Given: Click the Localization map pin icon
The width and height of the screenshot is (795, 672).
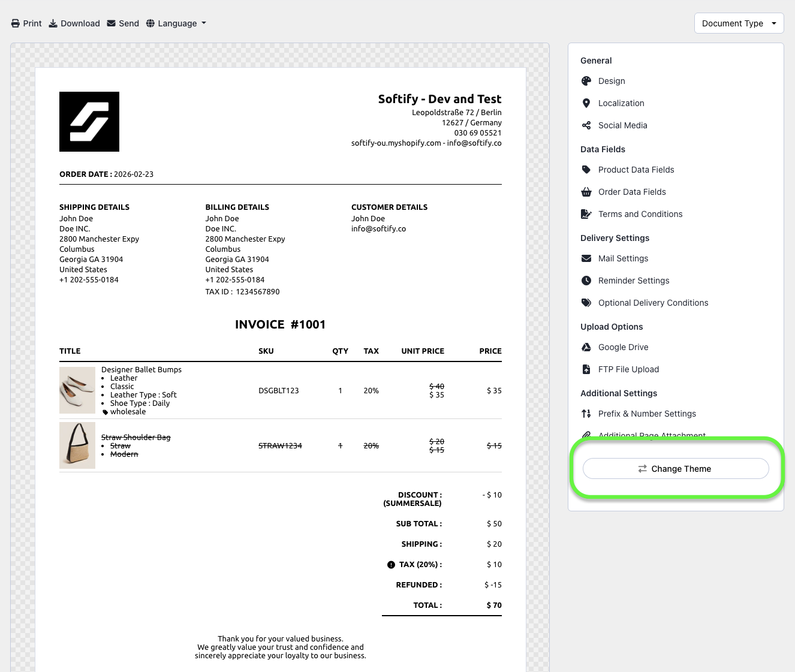Looking at the screenshot, I should point(586,103).
